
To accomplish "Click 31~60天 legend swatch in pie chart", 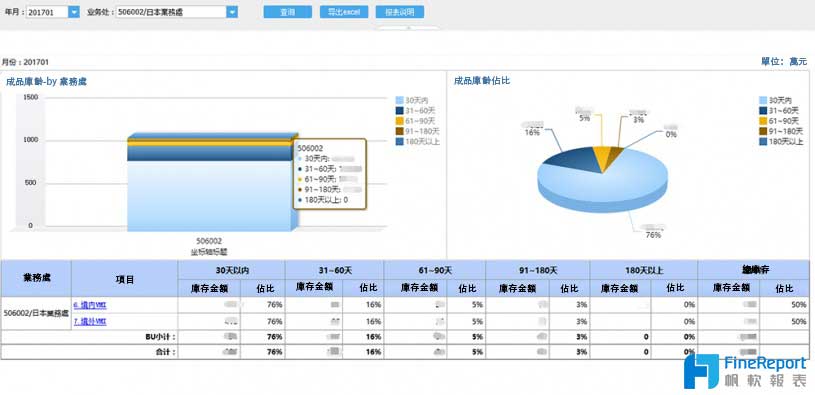I will (763, 110).
